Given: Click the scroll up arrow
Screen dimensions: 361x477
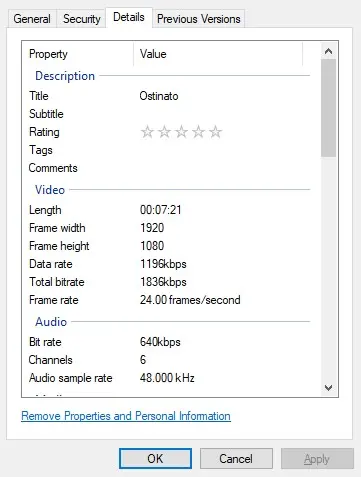Looking at the screenshot, I should pos(328,51).
